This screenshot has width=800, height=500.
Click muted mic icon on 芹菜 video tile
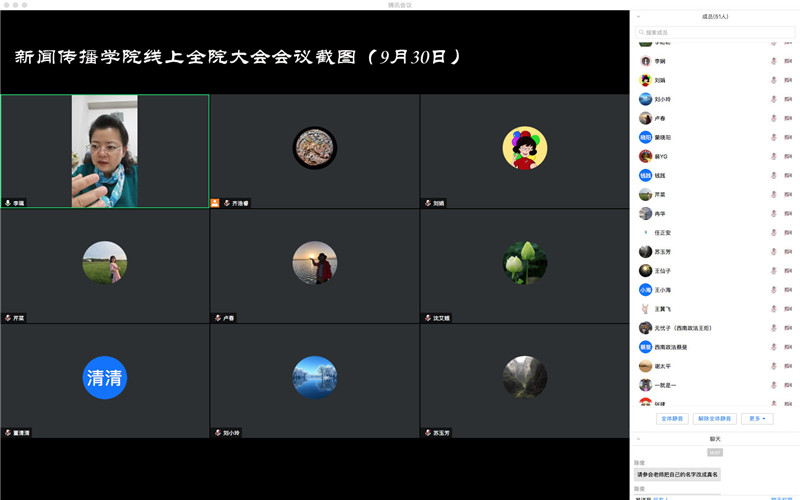[8, 318]
